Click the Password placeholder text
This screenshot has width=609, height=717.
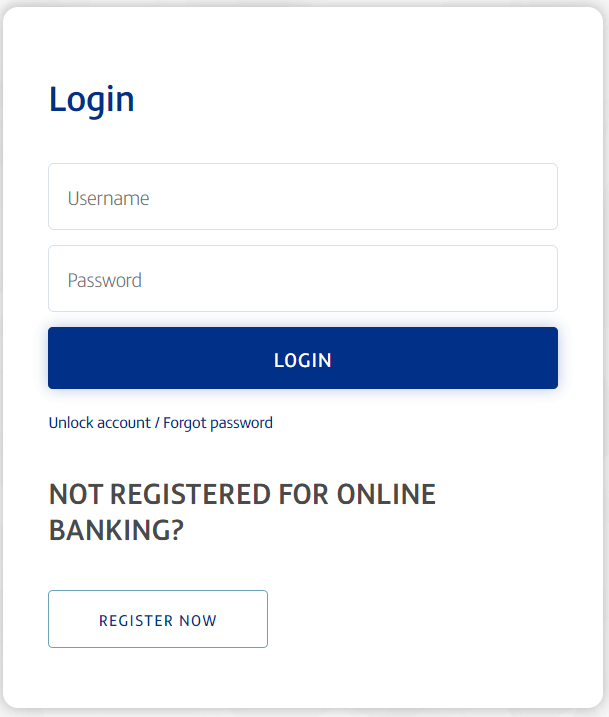coord(104,280)
